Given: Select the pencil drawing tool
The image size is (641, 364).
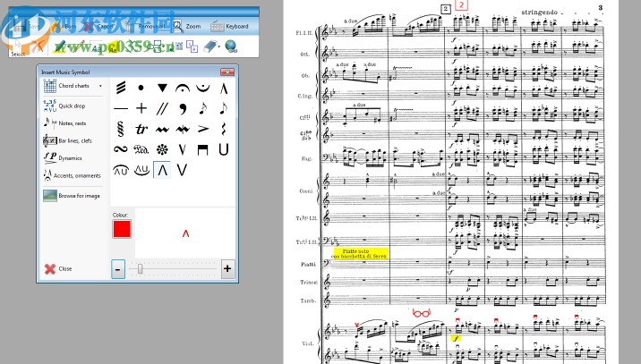Looking at the screenshot, I should [79, 47].
